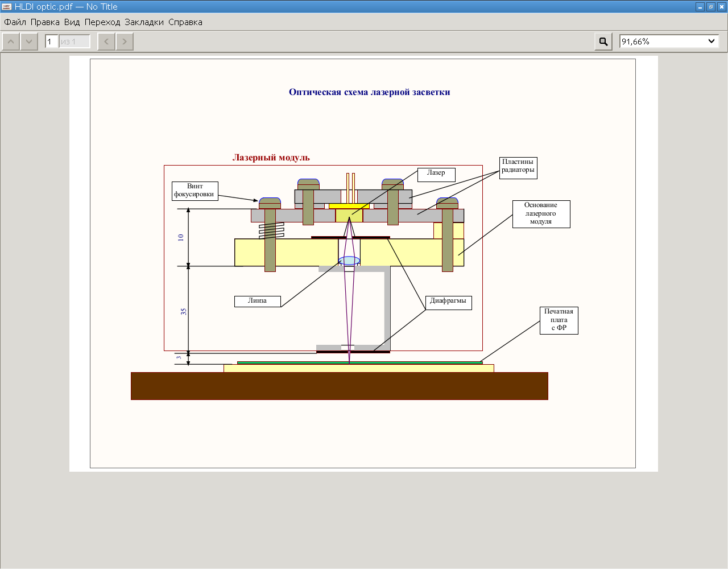728x569 pixels.
Task: Click the 'из 1' total pages box
Action: pyautogui.click(x=75, y=42)
